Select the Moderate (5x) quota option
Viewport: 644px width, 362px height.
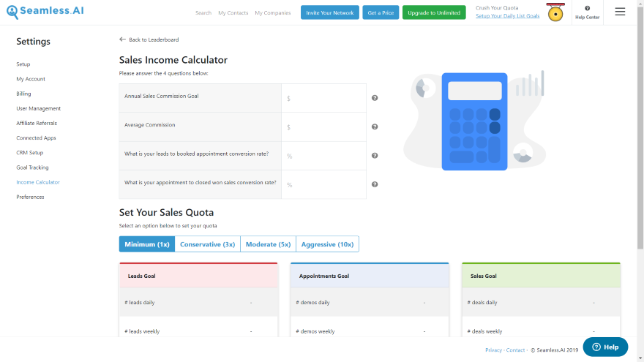[268, 244]
